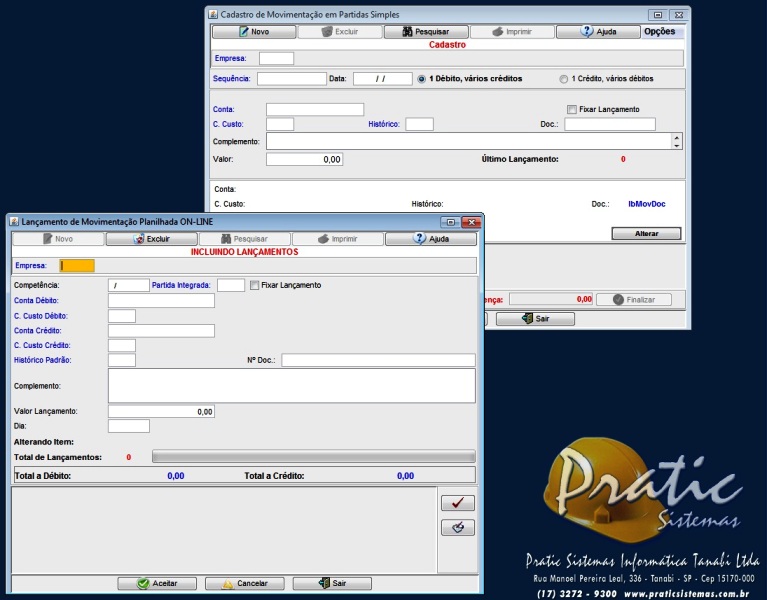Maximize the Cadastro de Movimentação em Partidas Simples window
The width and height of the screenshot is (767, 600).
pos(658,15)
